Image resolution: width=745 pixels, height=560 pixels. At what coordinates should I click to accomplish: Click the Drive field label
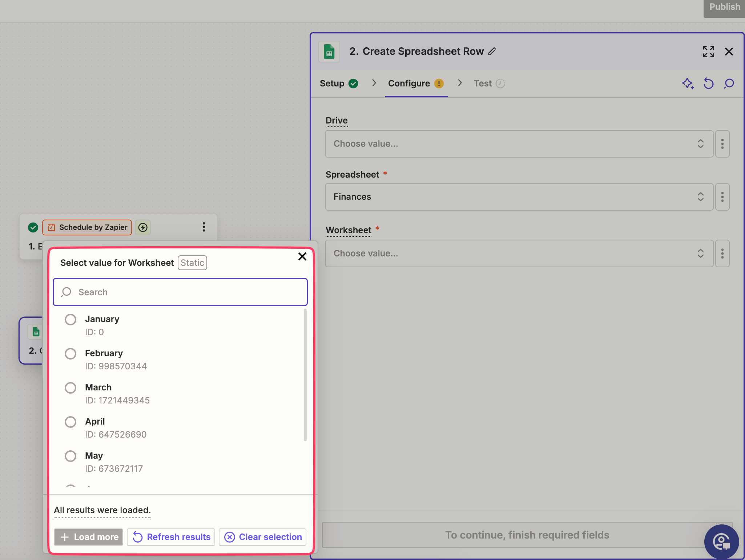tap(337, 121)
